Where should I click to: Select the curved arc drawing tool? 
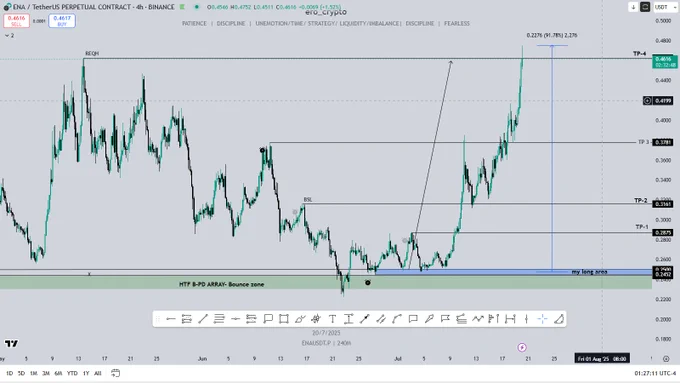coord(396,319)
